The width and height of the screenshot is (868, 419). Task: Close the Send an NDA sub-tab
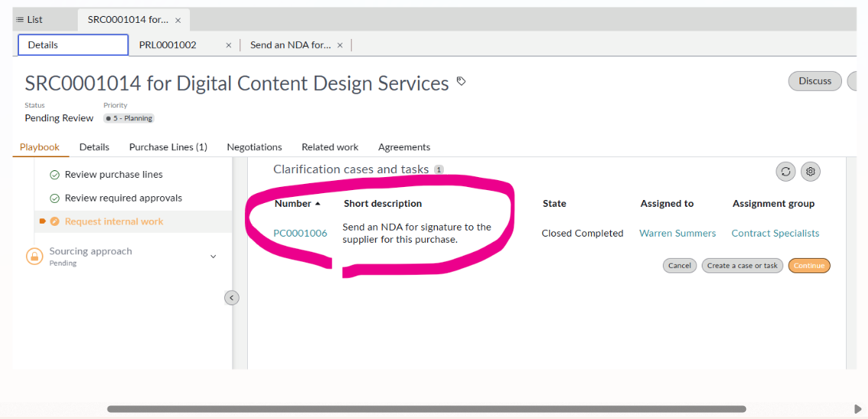click(340, 46)
